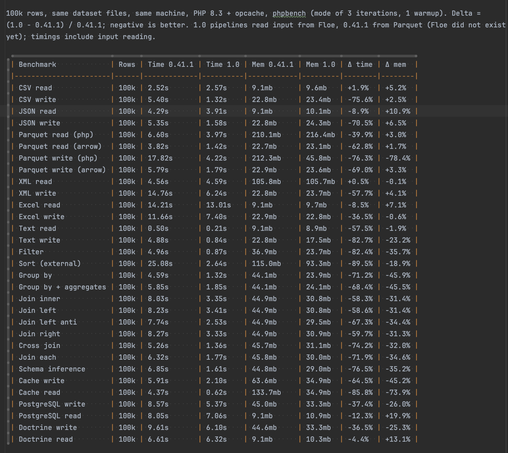Click the "+13.1%" memory delta in Doctrine read
Image resolution: width=508 pixels, height=453 pixels.
click(398, 439)
